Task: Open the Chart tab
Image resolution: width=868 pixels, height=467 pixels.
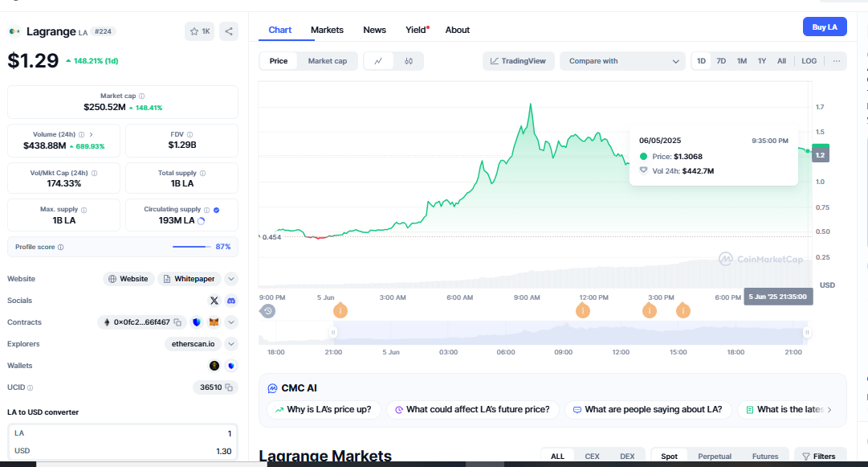Action: [x=279, y=30]
